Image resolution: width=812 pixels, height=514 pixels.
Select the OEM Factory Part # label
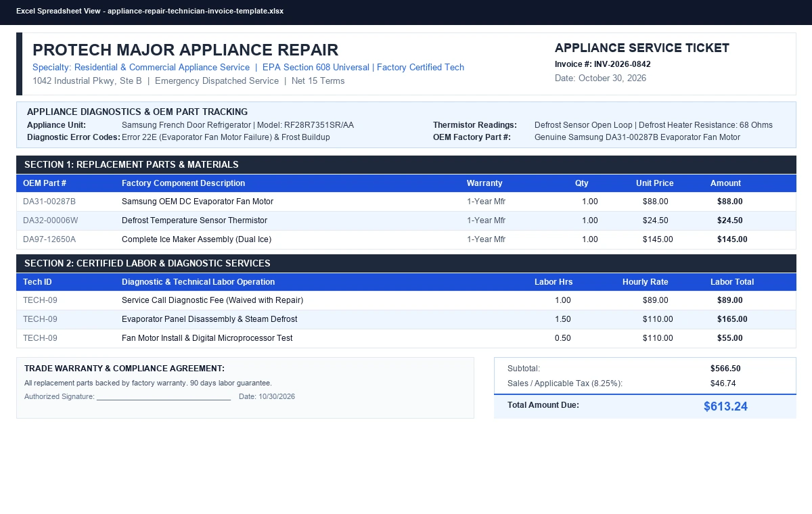pos(472,137)
